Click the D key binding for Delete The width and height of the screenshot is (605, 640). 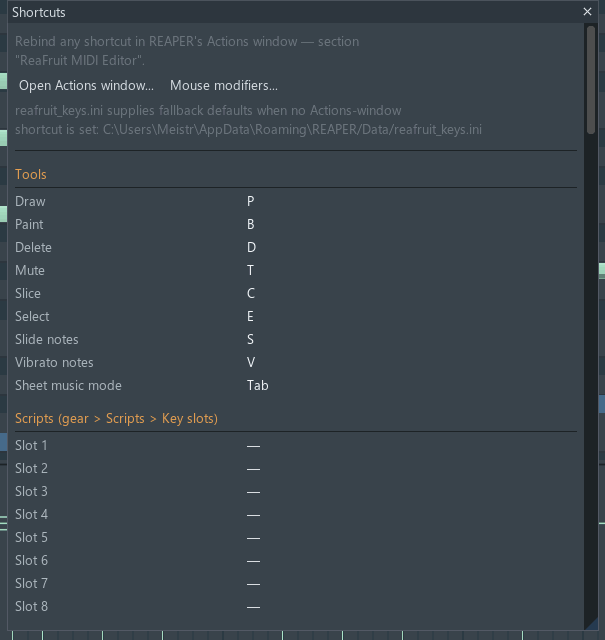[x=251, y=247]
